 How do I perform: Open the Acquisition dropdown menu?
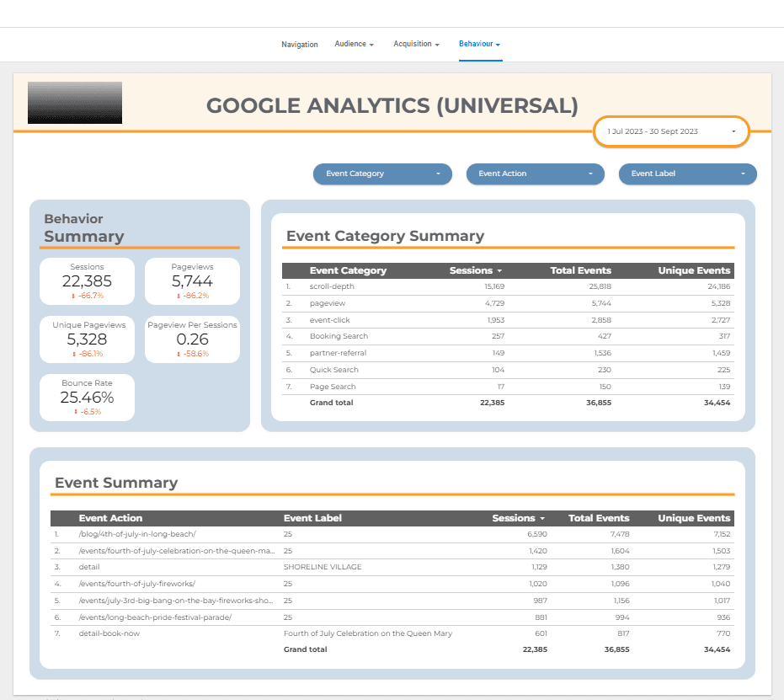pos(416,44)
